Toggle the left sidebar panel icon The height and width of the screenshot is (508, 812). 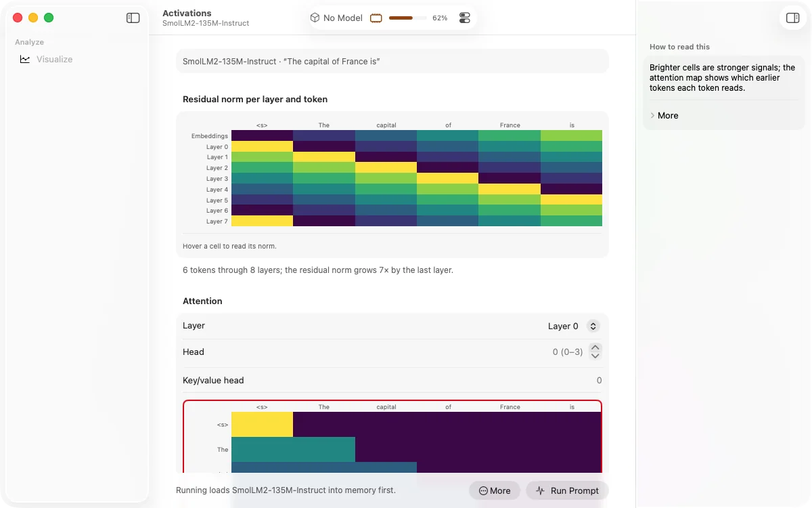[133, 18]
